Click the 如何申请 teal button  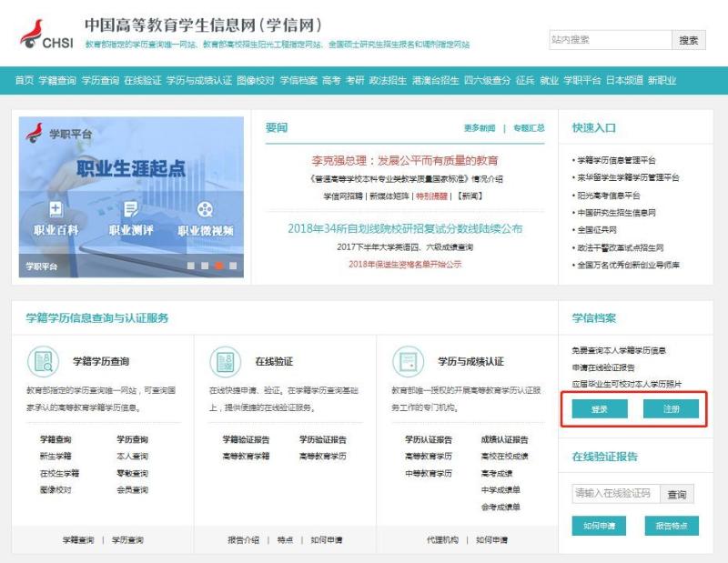pyautogui.click(x=599, y=526)
